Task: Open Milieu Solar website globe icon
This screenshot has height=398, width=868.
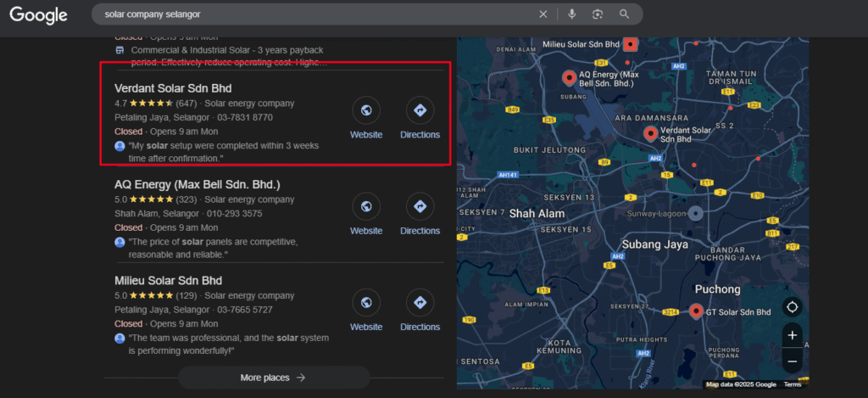Action: [x=366, y=303]
